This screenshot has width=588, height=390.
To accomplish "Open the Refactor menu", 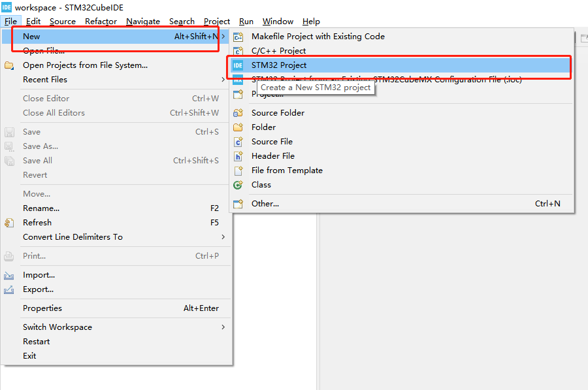I will 101,22.
